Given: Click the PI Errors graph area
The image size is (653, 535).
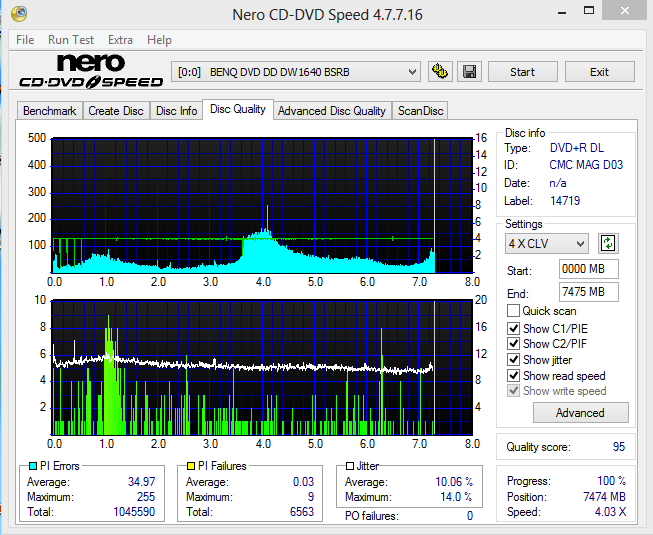Looking at the screenshot, I should (262, 206).
